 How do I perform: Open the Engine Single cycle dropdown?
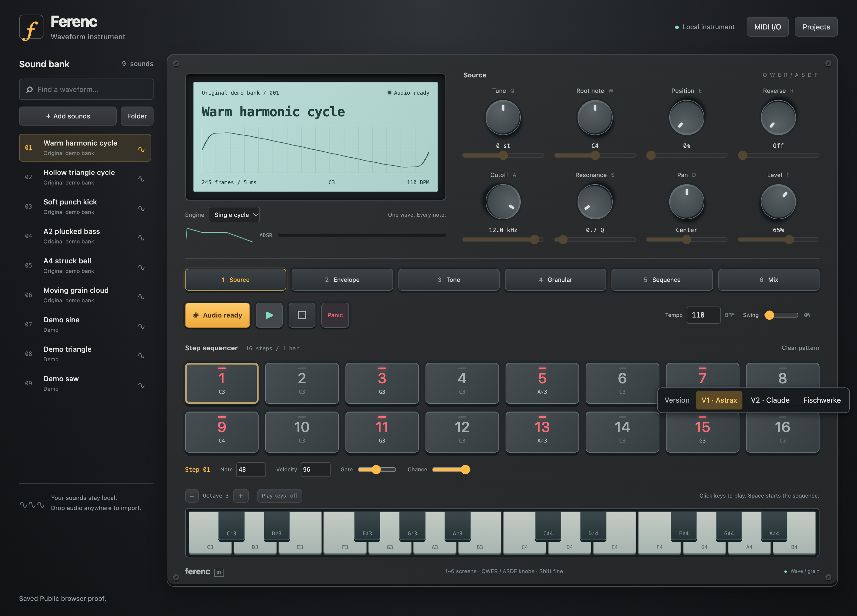[234, 215]
